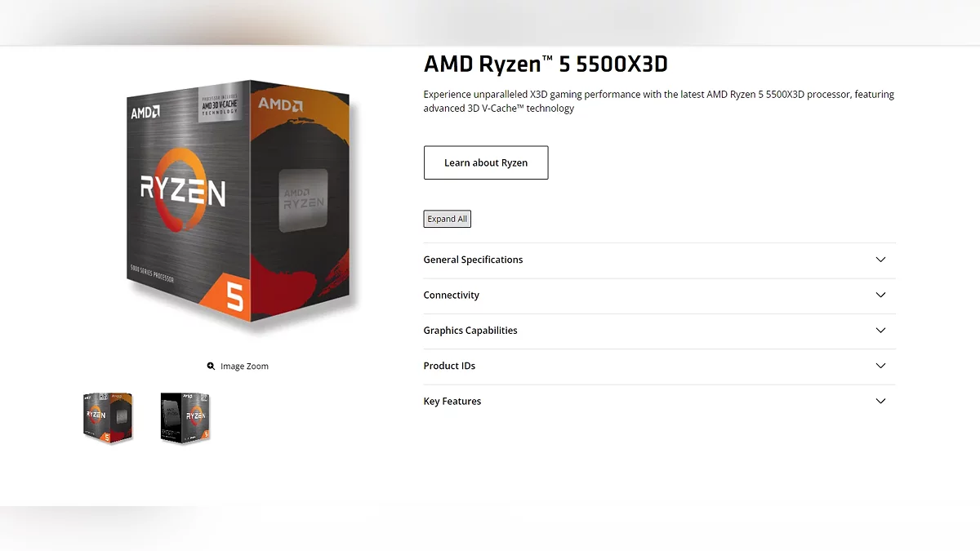
Task: Open Graphics Capabilities via its chevron icon
Action: point(880,331)
